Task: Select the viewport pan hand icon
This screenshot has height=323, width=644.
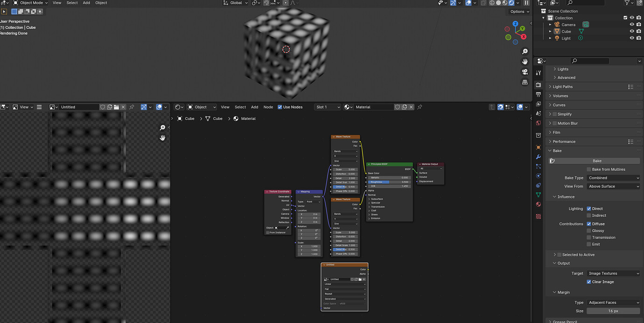Action: (x=525, y=62)
